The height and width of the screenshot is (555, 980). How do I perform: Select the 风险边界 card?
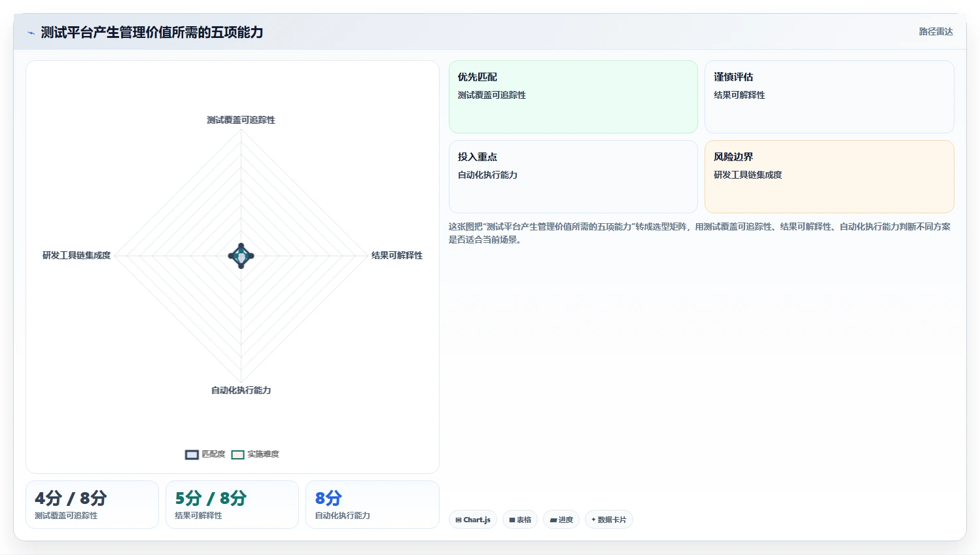829,177
